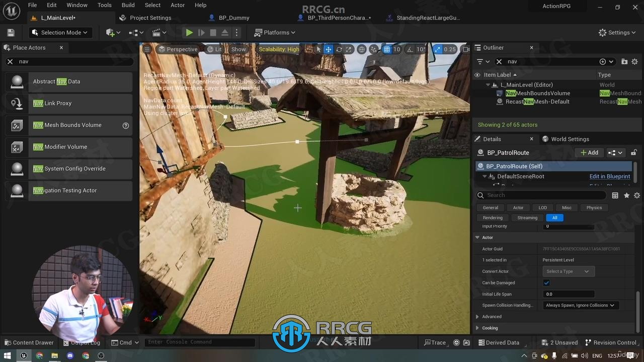
Task: Open the Content Drawer
Action: pos(29,342)
